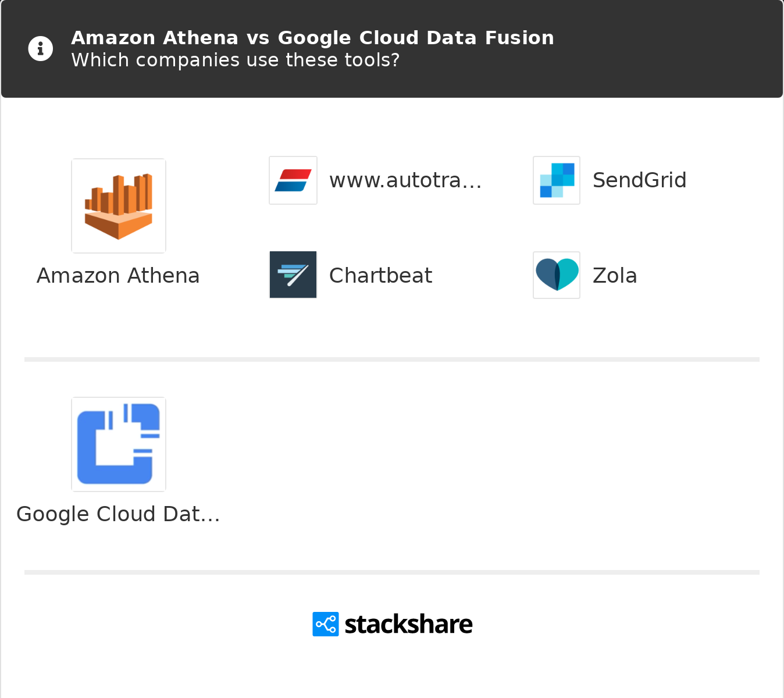Open the Zola heart logo
Image resolution: width=784 pixels, height=698 pixels.
(557, 275)
